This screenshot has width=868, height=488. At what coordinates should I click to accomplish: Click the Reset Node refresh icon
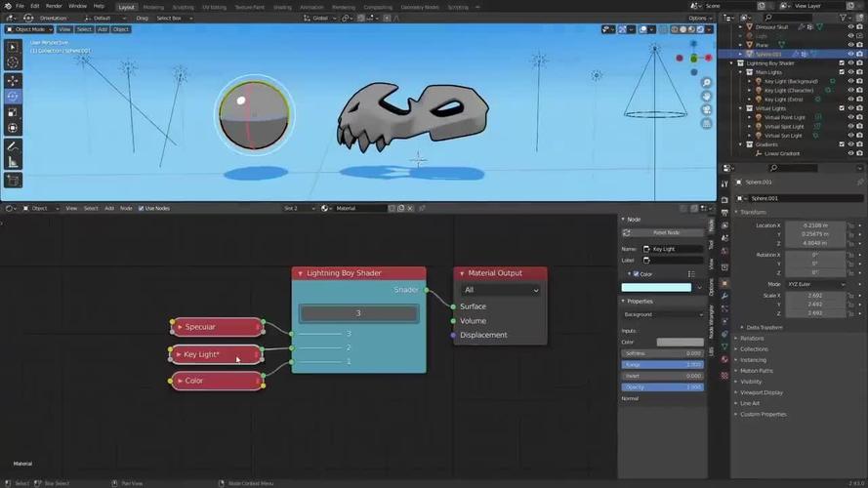point(627,233)
